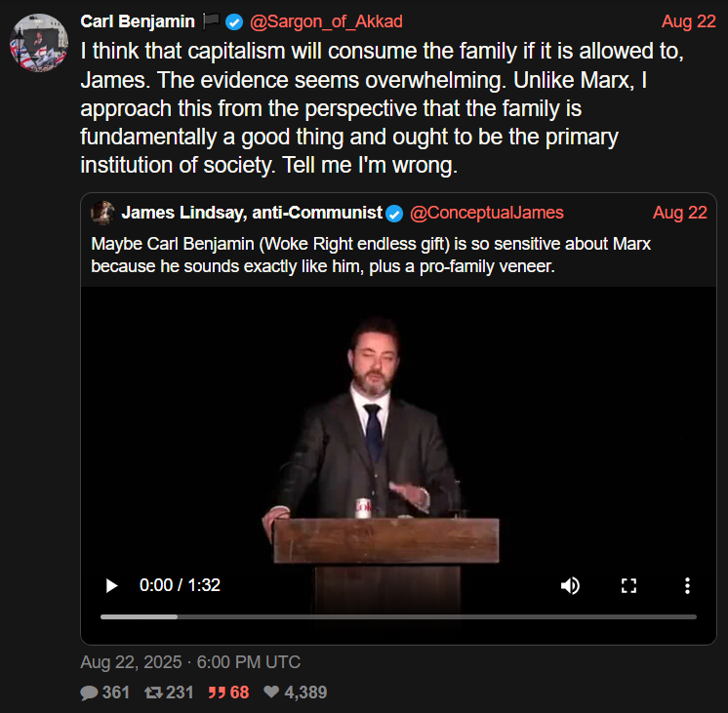Screen dimensions: 728x713
Task: Open the @Sargon_of_Akkad handle link
Action: 325,21
